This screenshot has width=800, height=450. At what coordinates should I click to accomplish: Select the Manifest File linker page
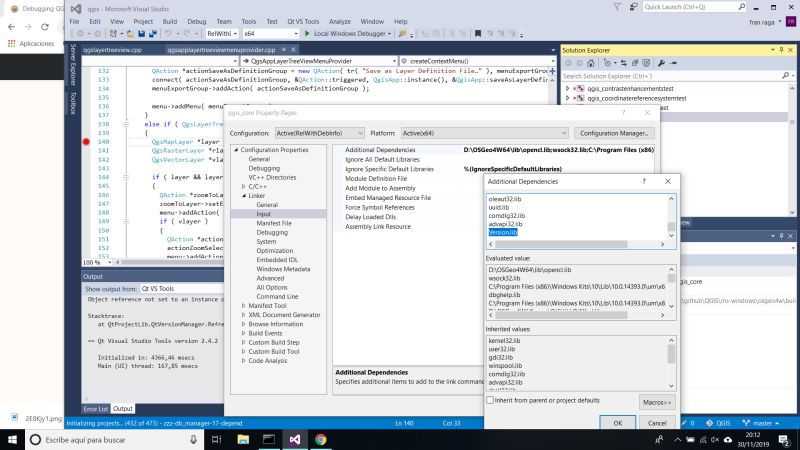point(274,223)
